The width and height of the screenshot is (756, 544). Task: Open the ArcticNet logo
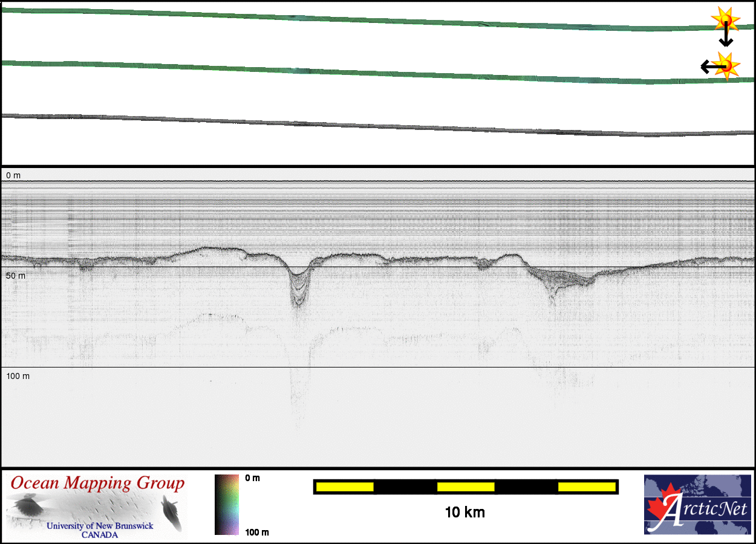[x=697, y=505]
